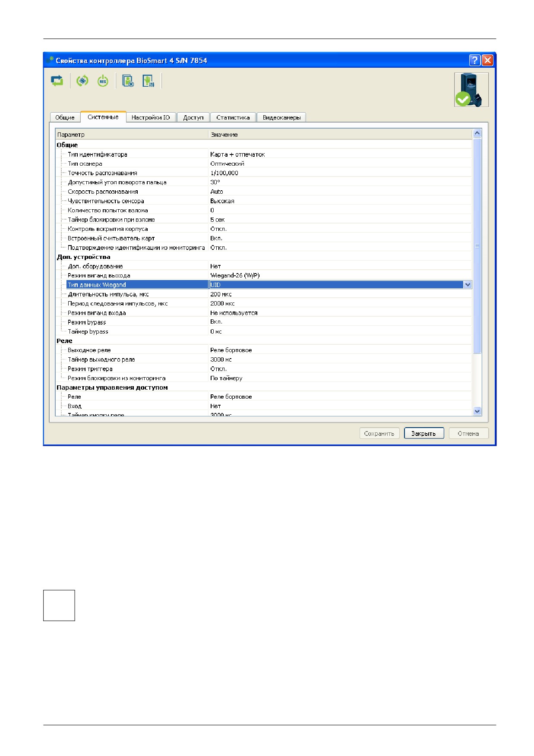Click the Доп. устройства group header

tap(83, 257)
